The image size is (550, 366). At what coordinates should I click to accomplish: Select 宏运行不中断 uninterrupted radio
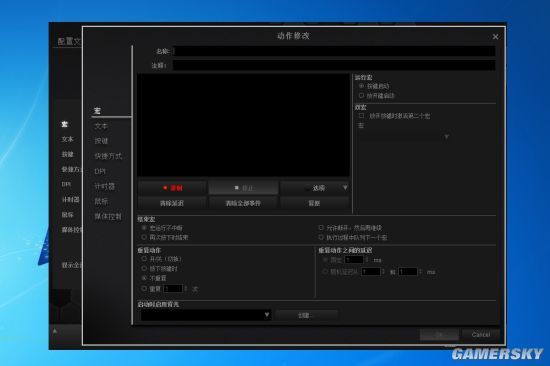click(144, 228)
